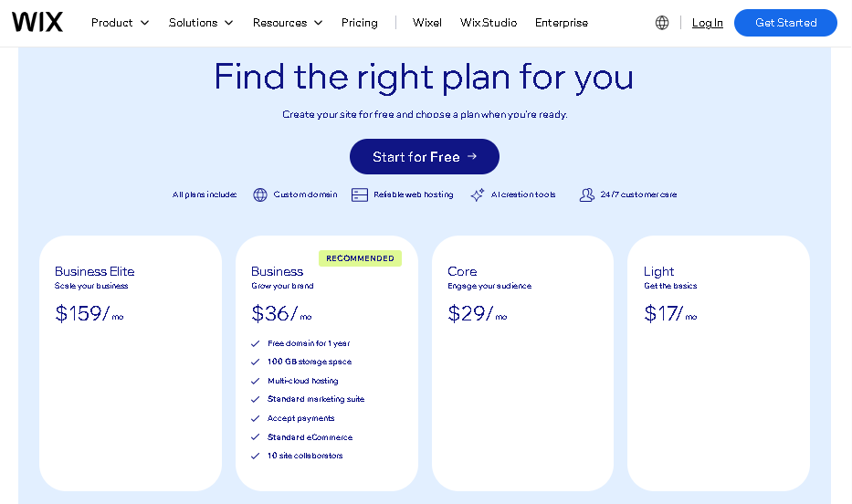Select the Business Elite plan card
This screenshot has width=852, height=504.
(131, 363)
